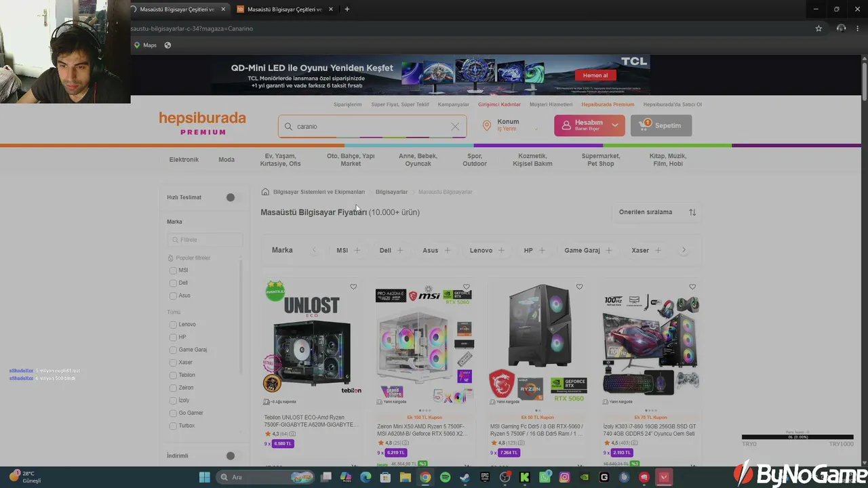Open the Önerilen sıralama sort dropdown
Viewport: 868px width, 488px height.
pyautogui.click(x=657, y=212)
